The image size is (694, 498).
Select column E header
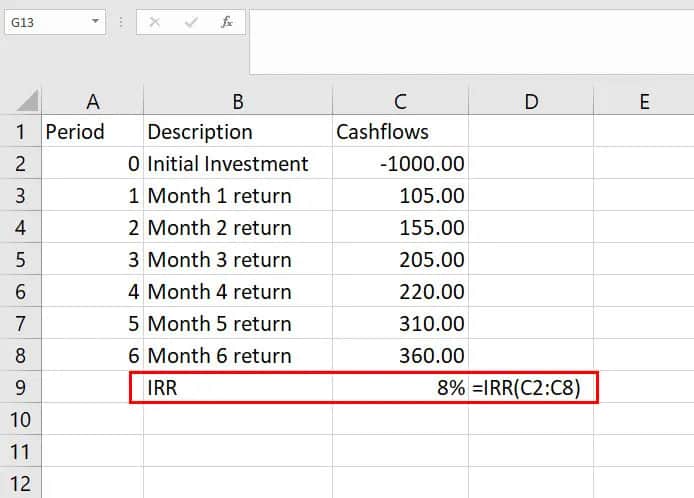(x=643, y=101)
